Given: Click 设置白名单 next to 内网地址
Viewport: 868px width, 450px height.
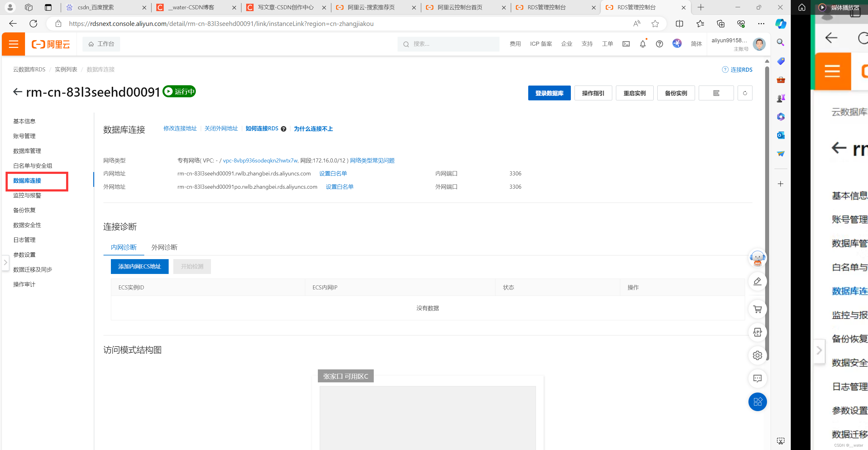Looking at the screenshot, I should 333,174.
